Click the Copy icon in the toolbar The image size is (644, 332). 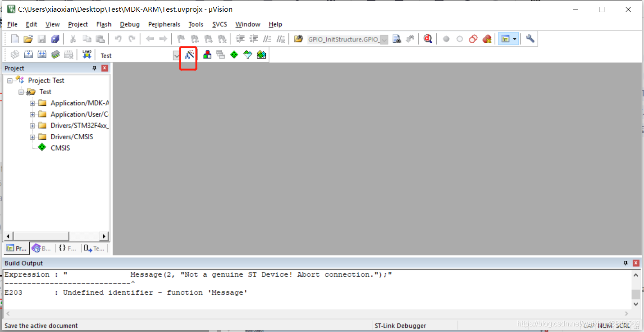(x=87, y=39)
